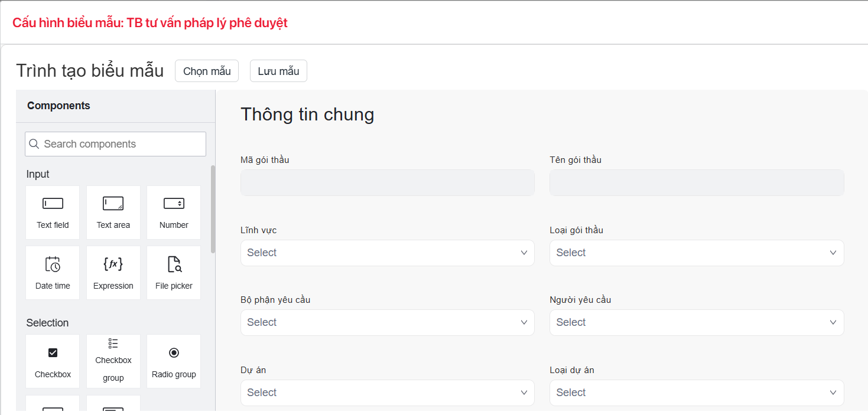Click the Chọn mẫu button
This screenshot has width=868, height=415.
click(x=207, y=71)
